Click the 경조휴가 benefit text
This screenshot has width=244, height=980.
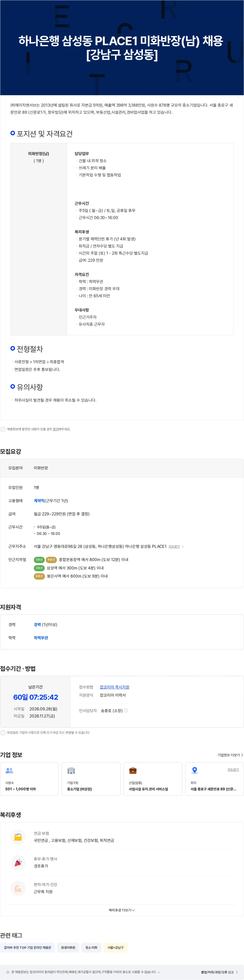point(41,866)
